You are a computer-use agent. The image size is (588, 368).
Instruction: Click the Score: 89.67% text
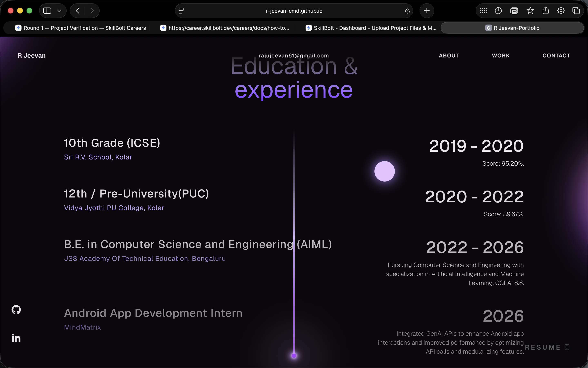[504, 214]
